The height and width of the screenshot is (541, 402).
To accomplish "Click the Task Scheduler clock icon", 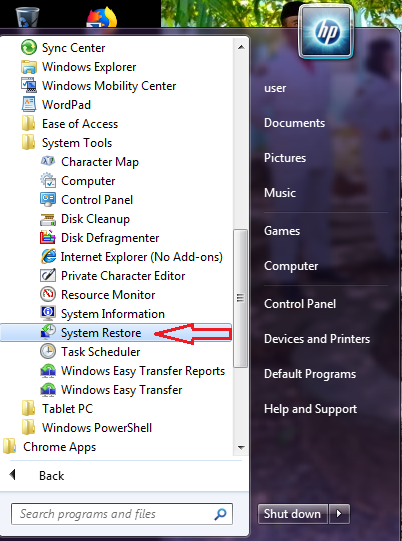I will [x=48, y=351].
